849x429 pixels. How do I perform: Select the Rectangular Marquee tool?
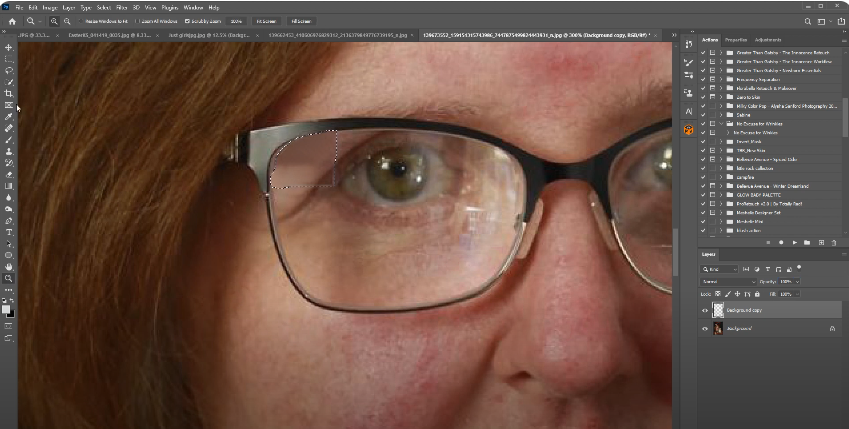pos(9,59)
